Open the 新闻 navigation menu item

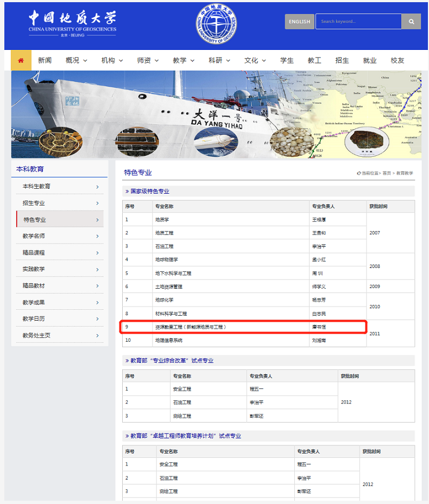pyautogui.click(x=45, y=60)
